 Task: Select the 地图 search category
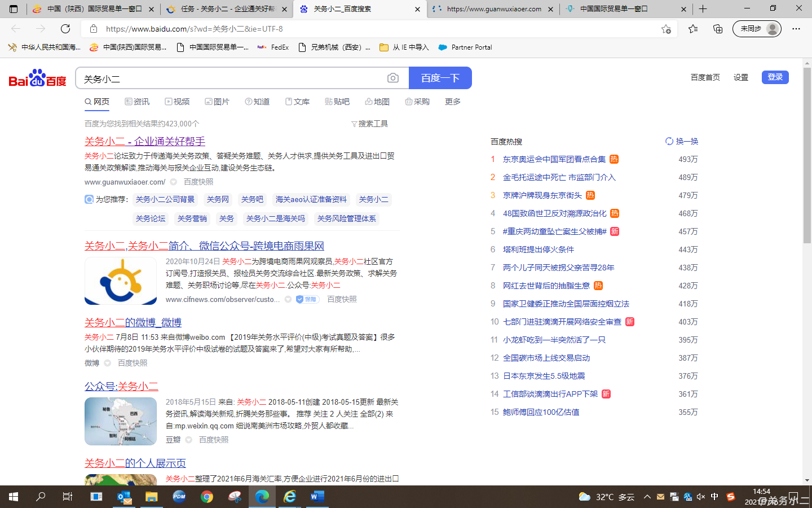(x=377, y=102)
